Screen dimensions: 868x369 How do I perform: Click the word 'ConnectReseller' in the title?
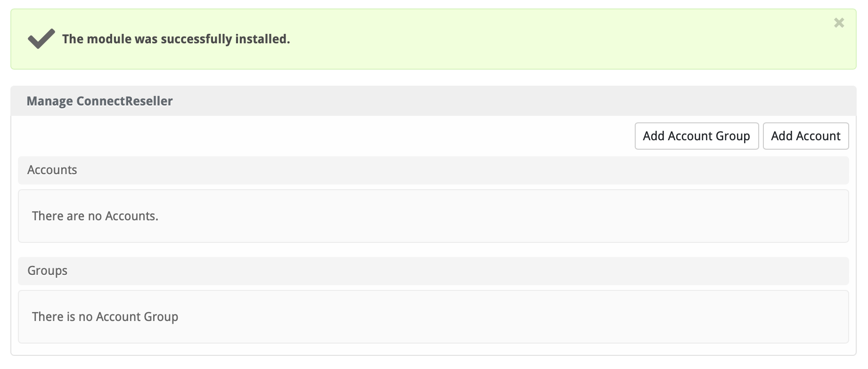click(124, 101)
